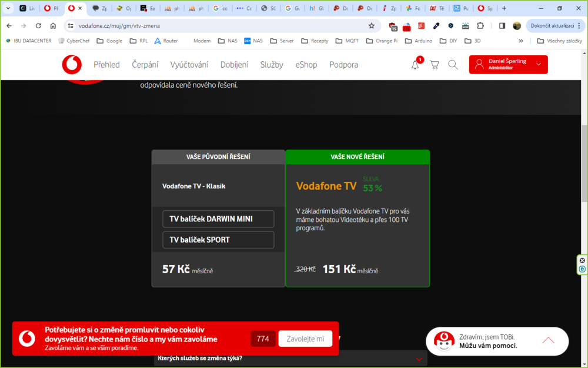Toggle the browser side panel icon
The height and width of the screenshot is (368, 588).
click(x=502, y=25)
